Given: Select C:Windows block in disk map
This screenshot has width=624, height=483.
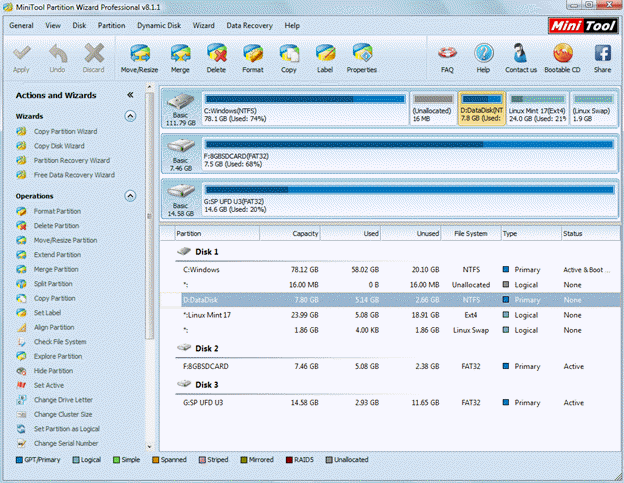Looking at the screenshot, I should [x=305, y=108].
